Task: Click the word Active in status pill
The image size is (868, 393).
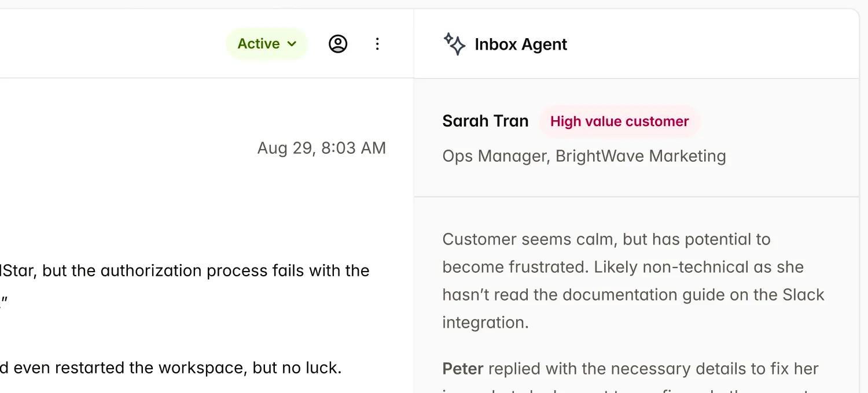Action: click(x=259, y=44)
